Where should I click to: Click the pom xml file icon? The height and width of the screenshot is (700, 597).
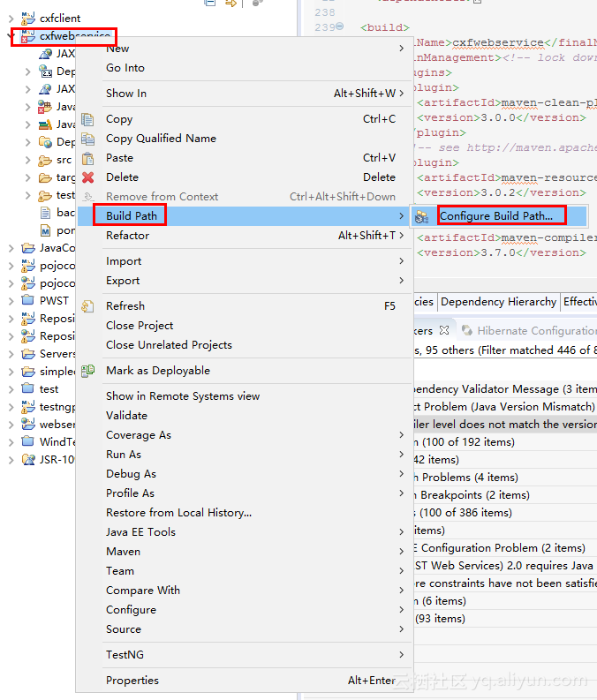pos(45,230)
